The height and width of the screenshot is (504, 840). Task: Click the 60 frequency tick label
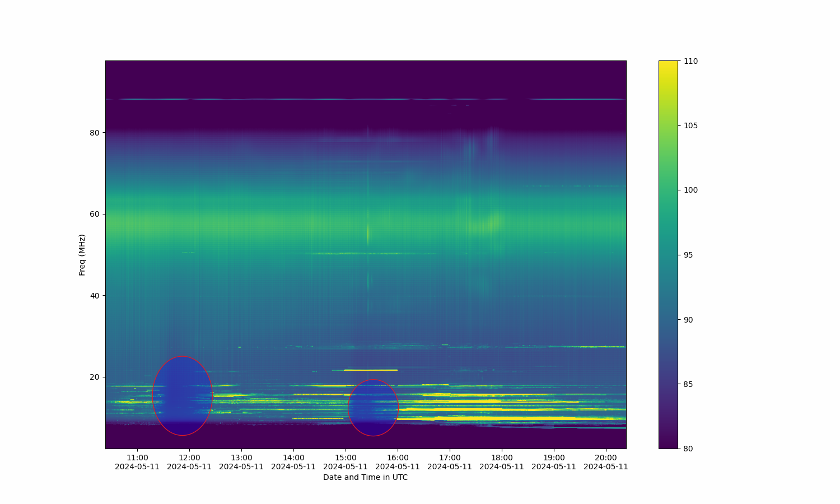(x=95, y=214)
